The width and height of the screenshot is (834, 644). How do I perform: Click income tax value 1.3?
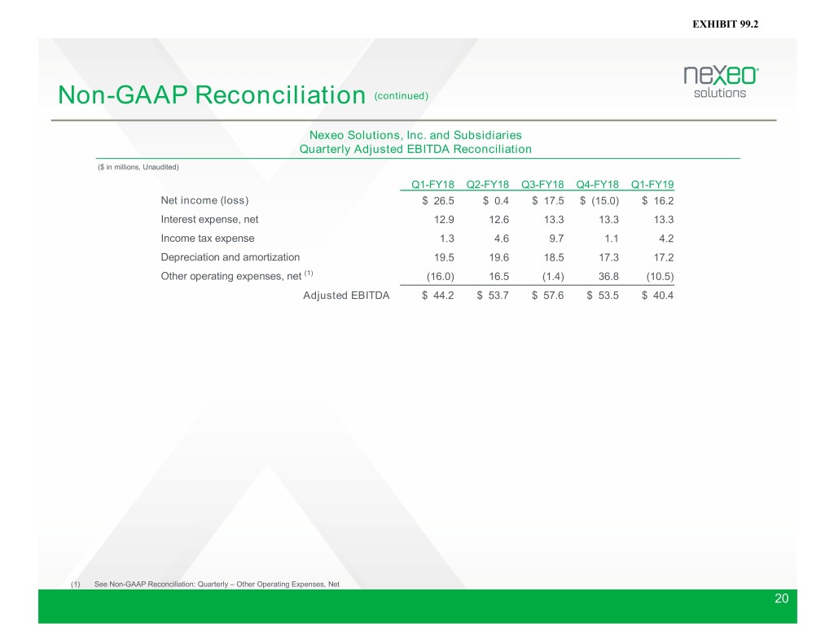447,239
